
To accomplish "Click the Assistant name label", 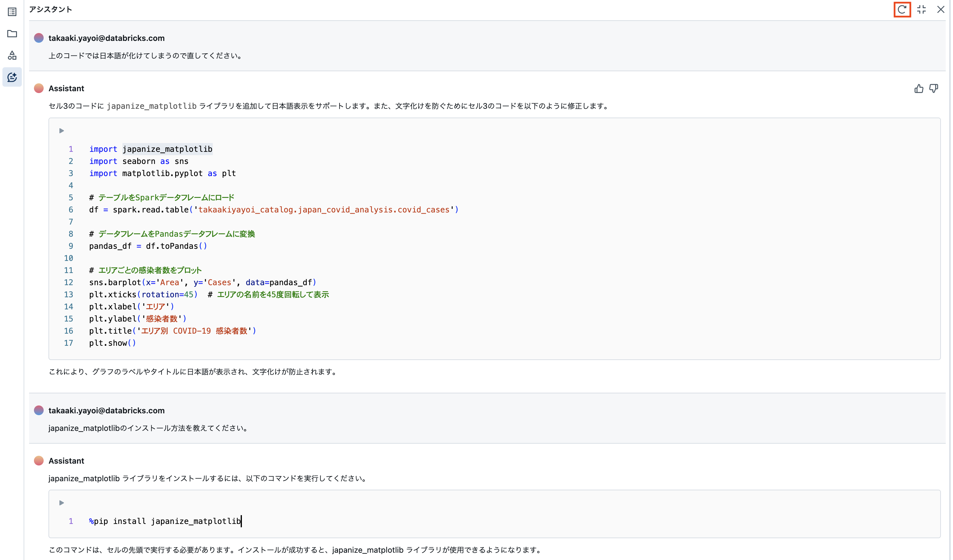I will [66, 88].
